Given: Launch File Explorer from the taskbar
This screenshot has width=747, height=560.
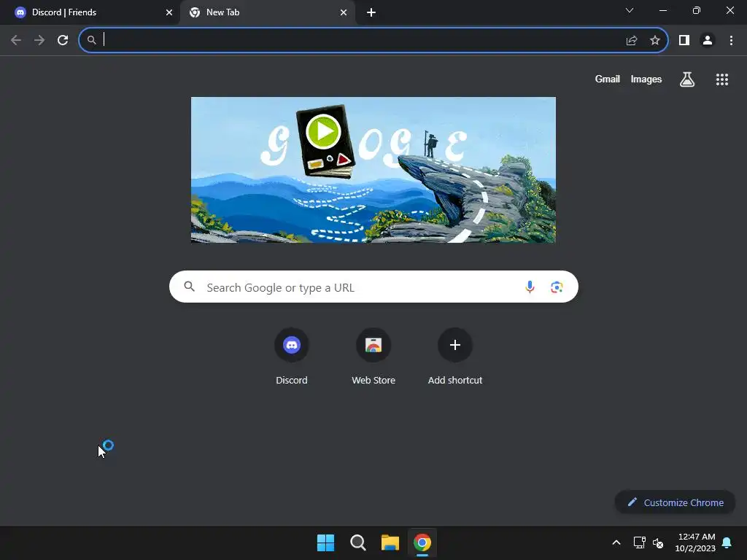Looking at the screenshot, I should [390, 542].
